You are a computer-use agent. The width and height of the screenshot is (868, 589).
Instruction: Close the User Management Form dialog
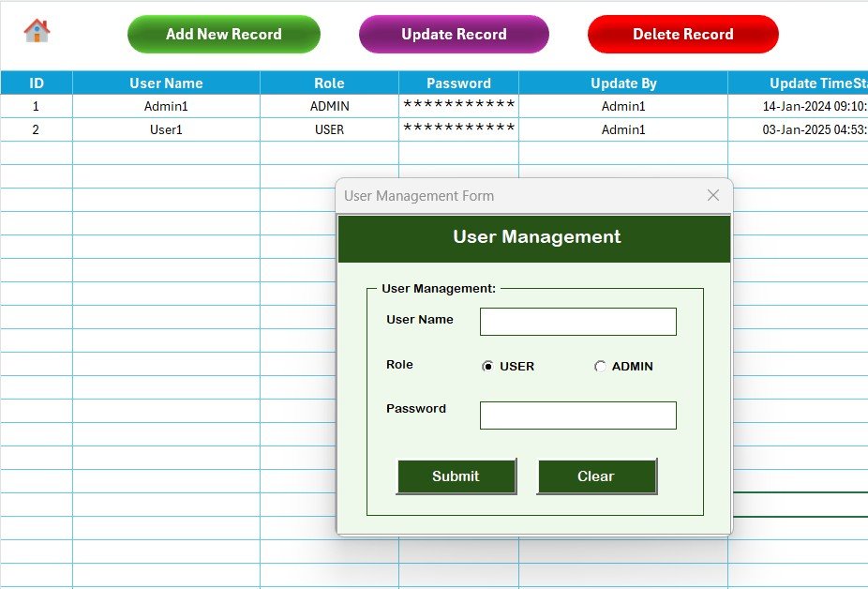click(x=713, y=195)
